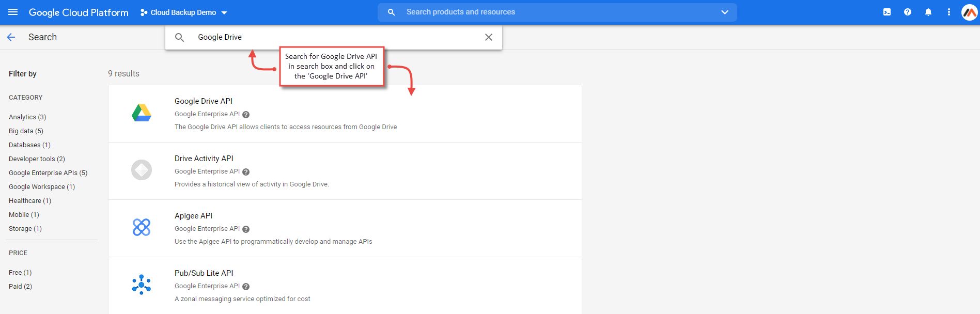Click the Apigee API blue logo
980x314 pixels.
coord(142,227)
